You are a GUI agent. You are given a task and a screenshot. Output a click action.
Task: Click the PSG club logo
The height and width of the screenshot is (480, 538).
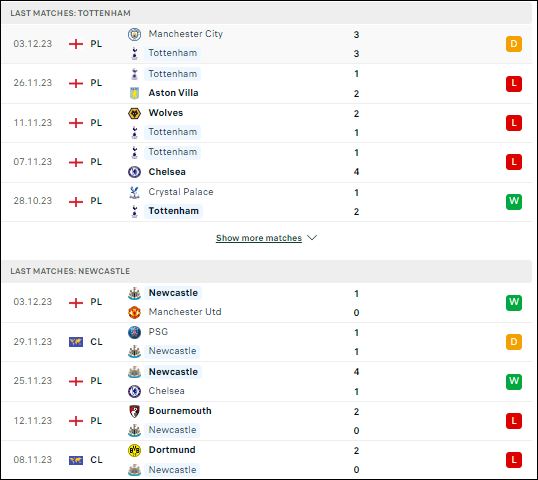[x=134, y=332]
